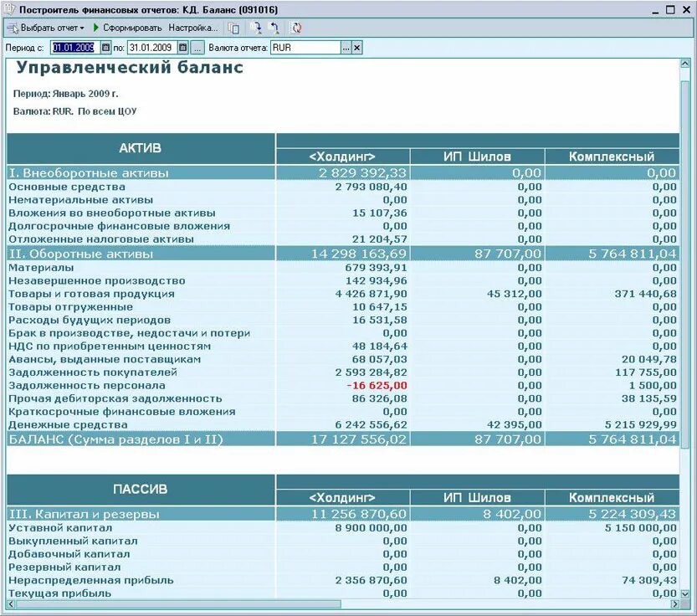Select Незавершенное производство row label
697x616 pixels.
96,281
